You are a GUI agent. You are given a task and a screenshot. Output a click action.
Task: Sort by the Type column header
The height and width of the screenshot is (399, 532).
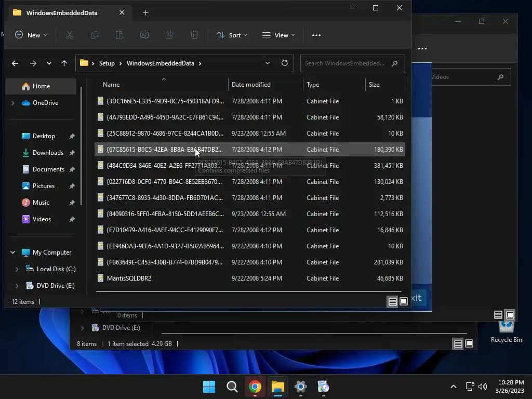click(313, 85)
